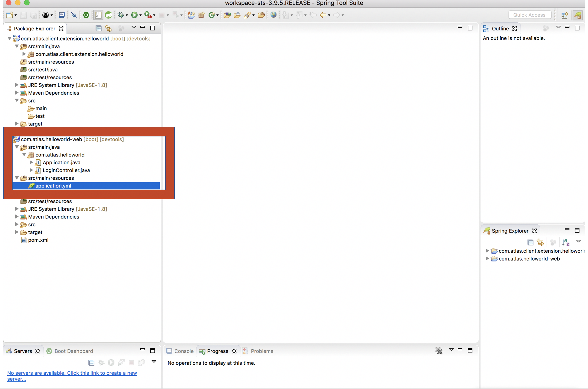Screen dimensions: 588x389
Task: Toggle the pressed numbered-page button in toolbar
Action: 98,15
